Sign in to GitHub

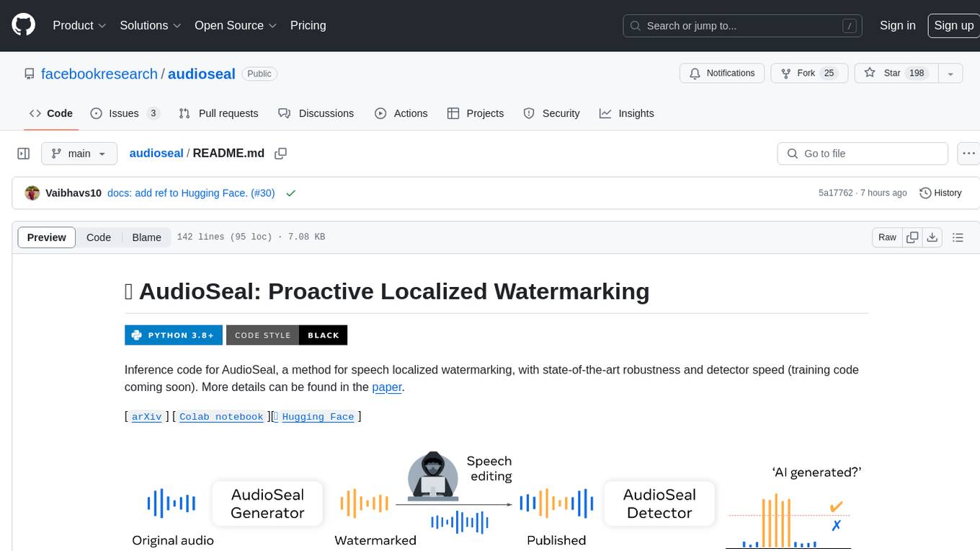point(897,25)
